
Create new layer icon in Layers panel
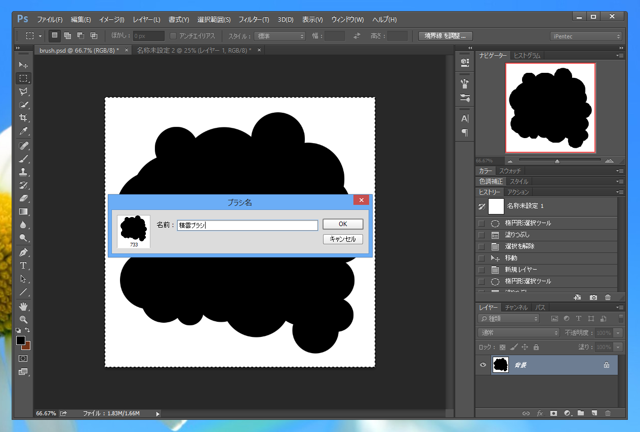(x=594, y=413)
